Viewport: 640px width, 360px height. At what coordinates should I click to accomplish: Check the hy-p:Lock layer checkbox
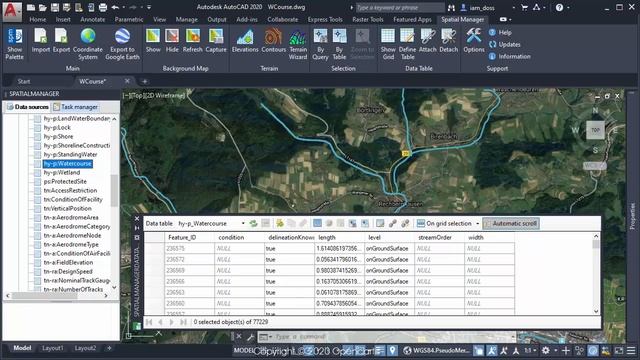tap(38, 128)
